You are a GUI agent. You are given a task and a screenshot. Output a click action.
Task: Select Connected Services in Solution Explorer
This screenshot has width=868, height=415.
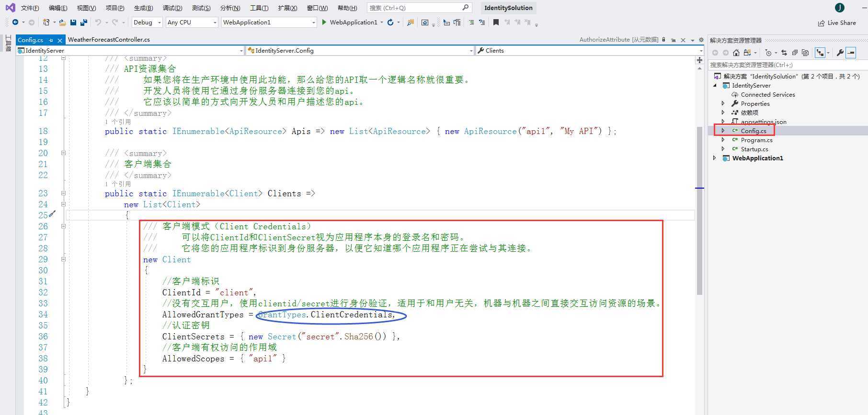click(768, 94)
